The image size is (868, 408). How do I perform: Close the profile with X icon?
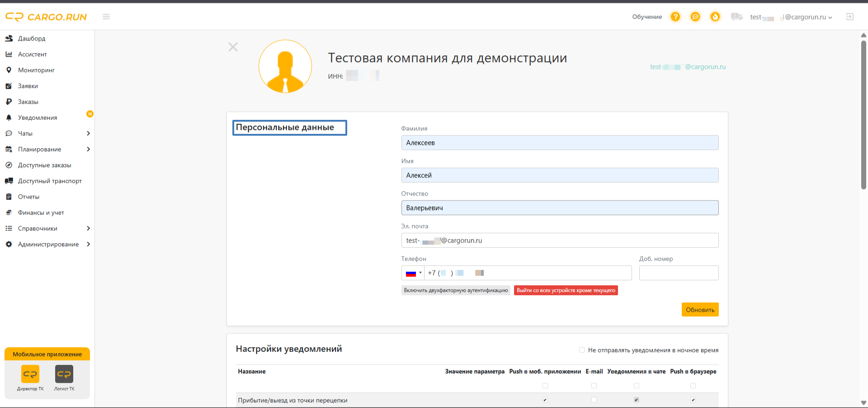233,47
